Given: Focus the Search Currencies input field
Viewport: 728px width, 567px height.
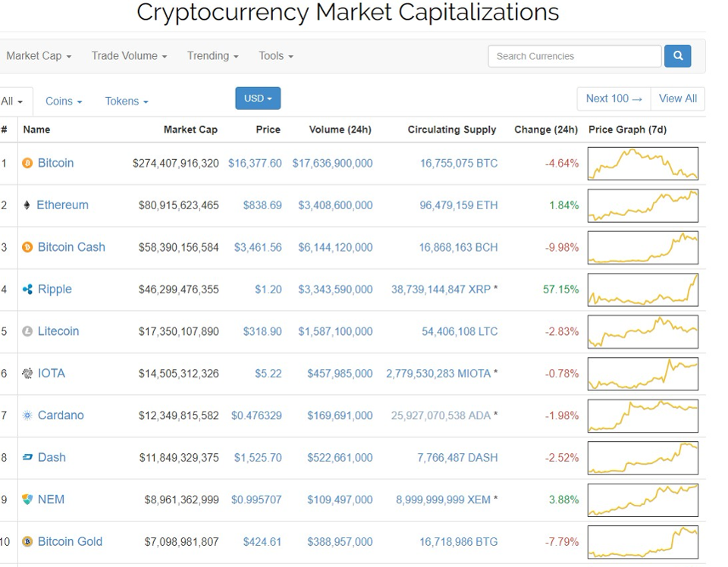Looking at the screenshot, I should 575,56.
